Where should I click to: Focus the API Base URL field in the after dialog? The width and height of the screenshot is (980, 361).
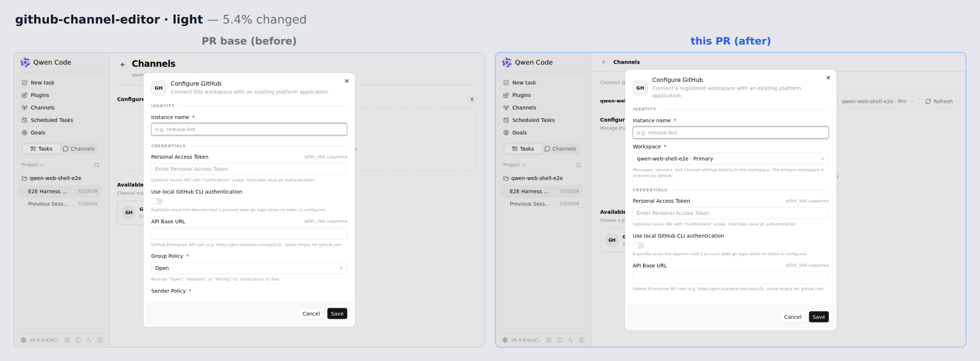tap(730, 278)
